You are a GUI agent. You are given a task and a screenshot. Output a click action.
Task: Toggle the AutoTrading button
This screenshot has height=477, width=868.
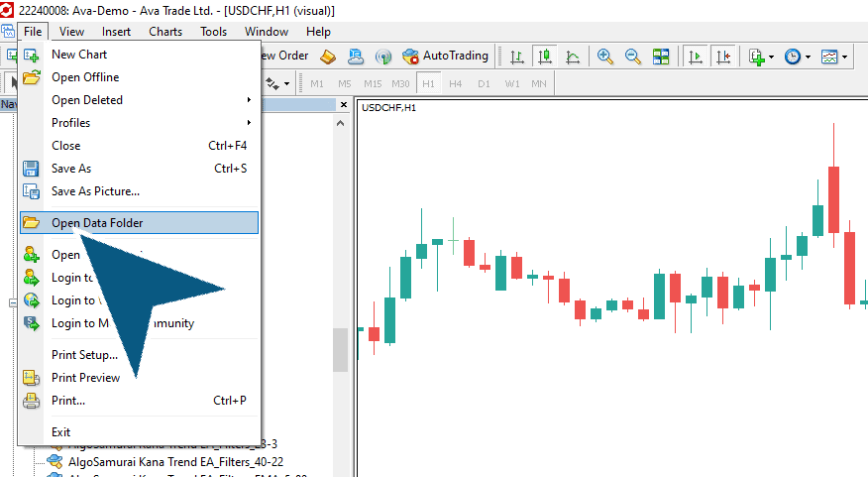pos(445,56)
